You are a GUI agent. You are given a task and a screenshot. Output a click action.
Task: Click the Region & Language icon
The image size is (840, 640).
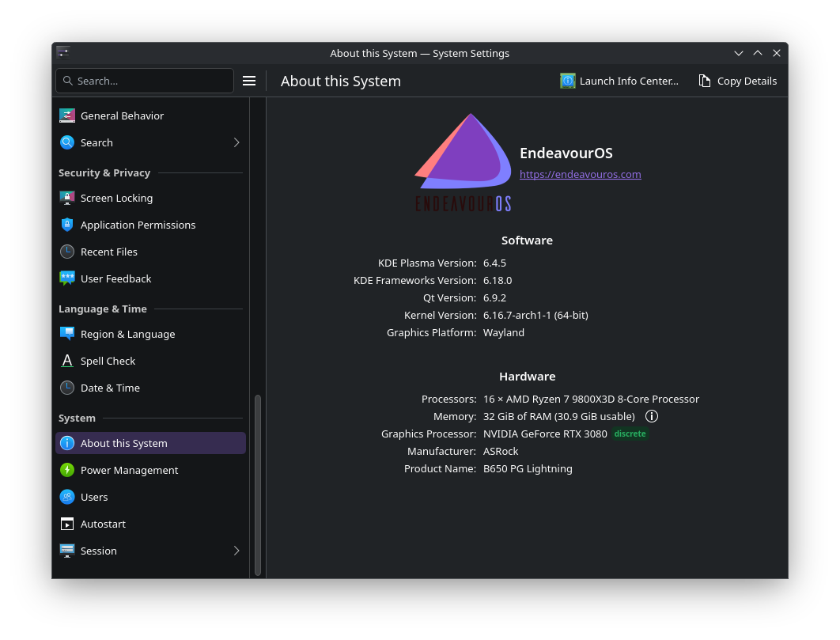click(67, 333)
